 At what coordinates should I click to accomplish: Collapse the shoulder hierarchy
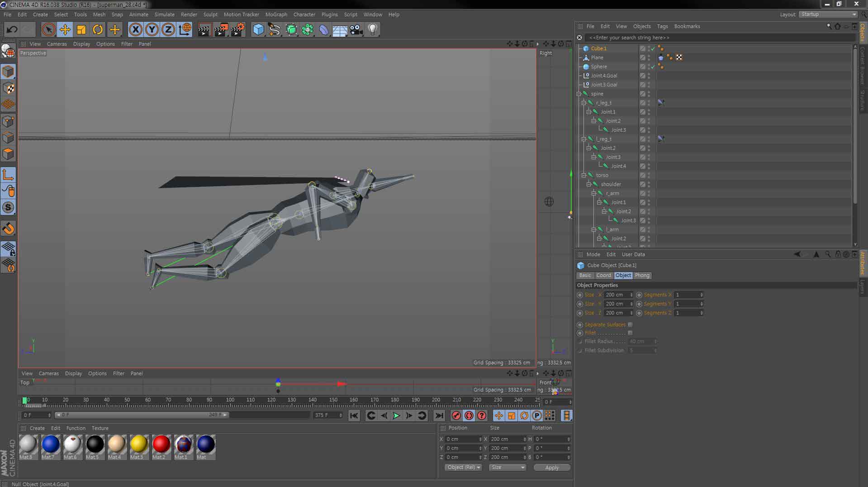[589, 184]
